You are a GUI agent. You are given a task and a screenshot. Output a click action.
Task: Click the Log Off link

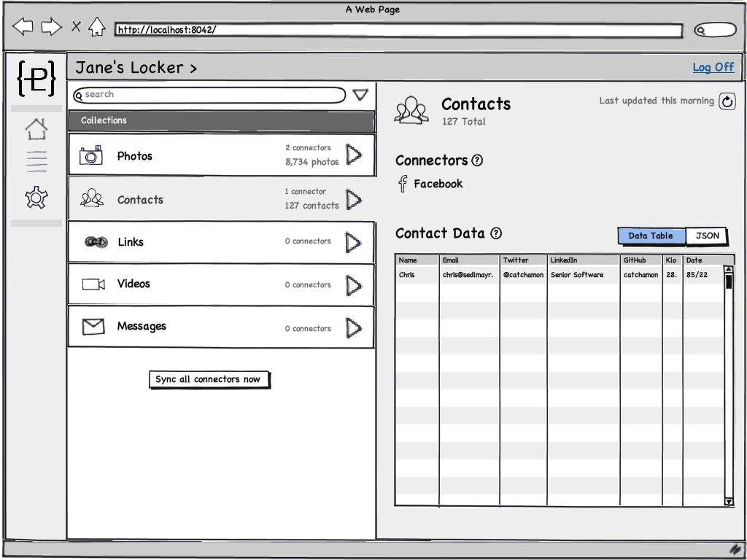click(713, 67)
